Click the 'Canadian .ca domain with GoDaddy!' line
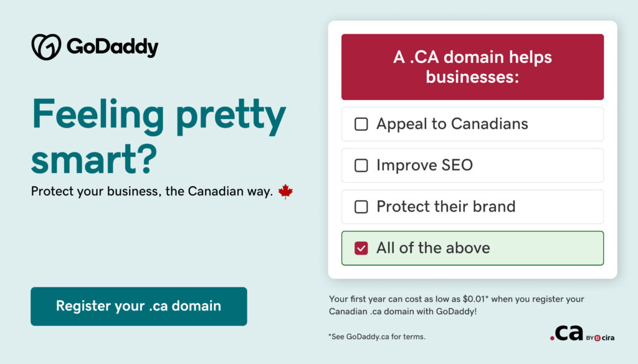Viewport: 638px width, 364px height. pyautogui.click(x=402, y=311)
